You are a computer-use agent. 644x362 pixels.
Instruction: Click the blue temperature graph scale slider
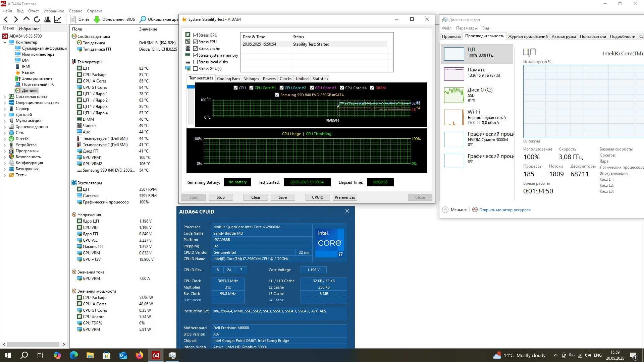[x=191, y=87]
